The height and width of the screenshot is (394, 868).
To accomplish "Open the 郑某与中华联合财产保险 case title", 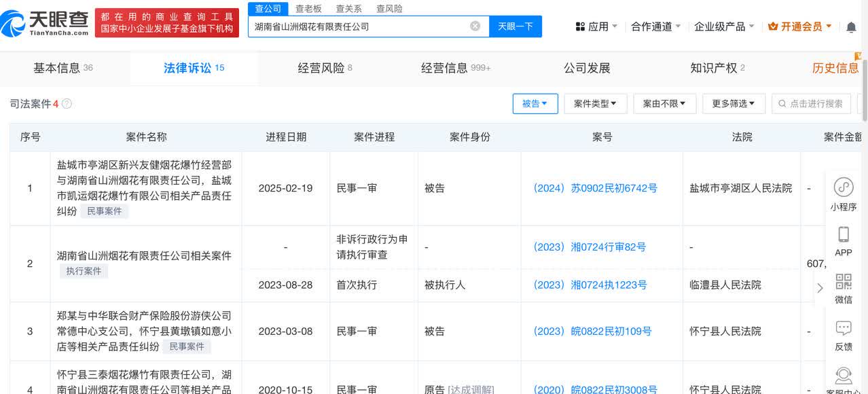I will (144, 331).
